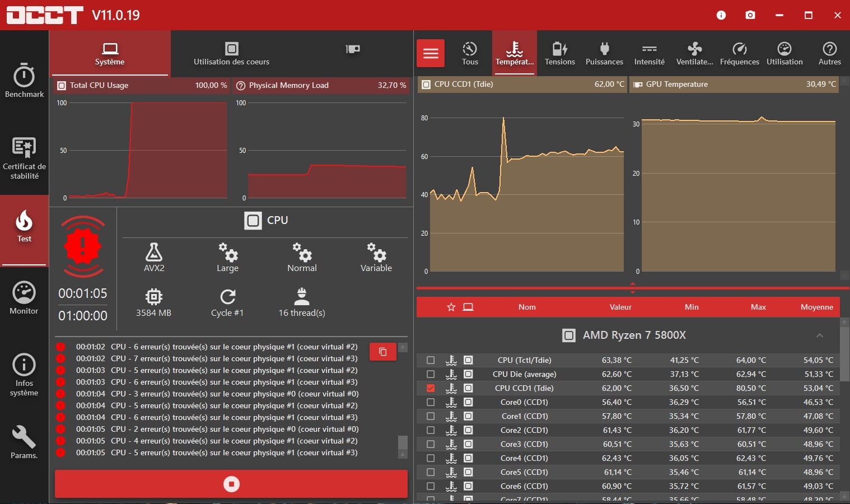The width and height of the screenshot is (850, 504).
Task: Copy the error log to clipboard
Action: click(383, 352)
